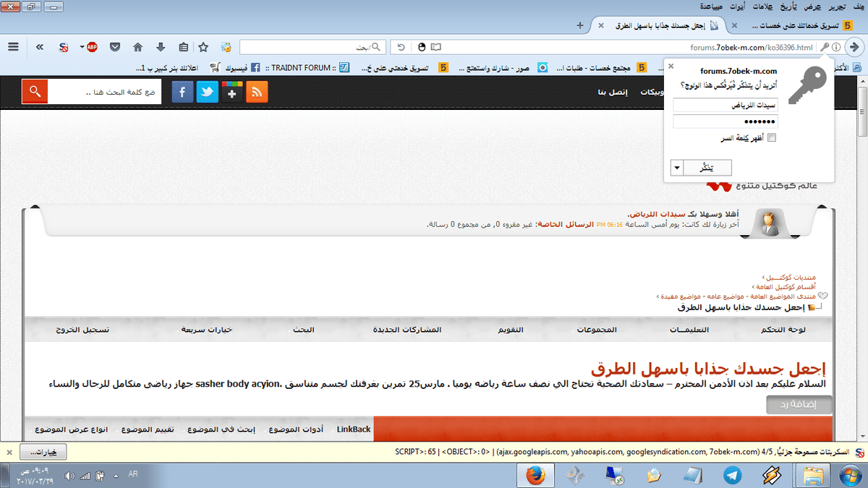The width and height of the screenshot is (868, 488).
Task: Show more toolbar items overflow chevron
Action: pos(39,47)
